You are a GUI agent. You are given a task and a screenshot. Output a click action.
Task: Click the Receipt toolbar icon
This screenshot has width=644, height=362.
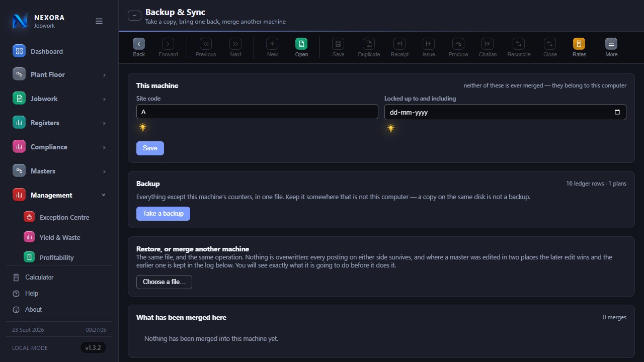pyautogui.click(x=399, y=44)
